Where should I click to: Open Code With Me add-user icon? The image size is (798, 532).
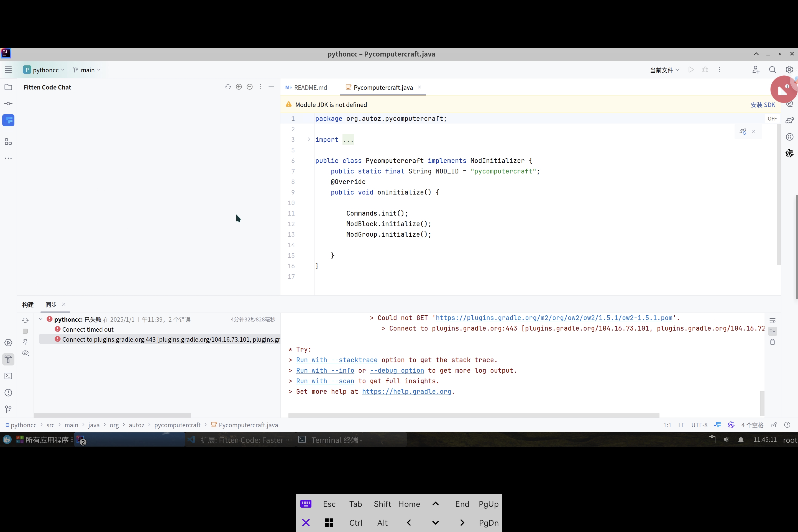point(756,70)
